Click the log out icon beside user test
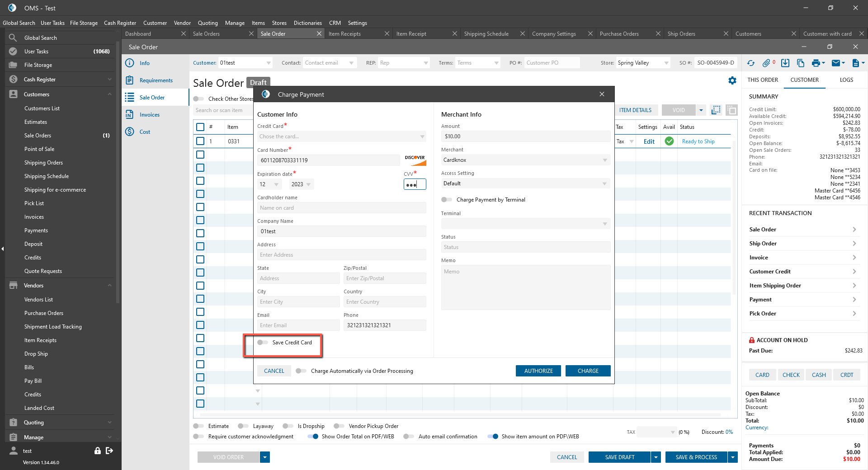Screen dimensions: 868x470 pos(109,451)
